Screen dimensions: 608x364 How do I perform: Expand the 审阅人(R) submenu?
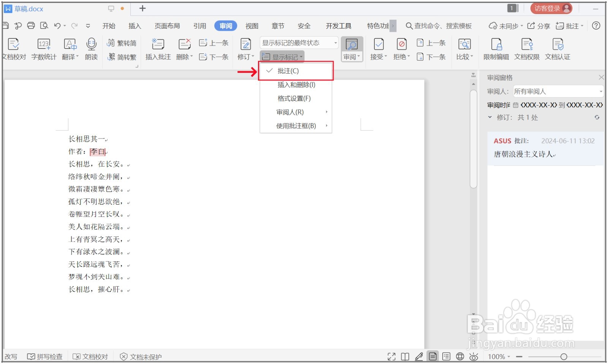296,112
